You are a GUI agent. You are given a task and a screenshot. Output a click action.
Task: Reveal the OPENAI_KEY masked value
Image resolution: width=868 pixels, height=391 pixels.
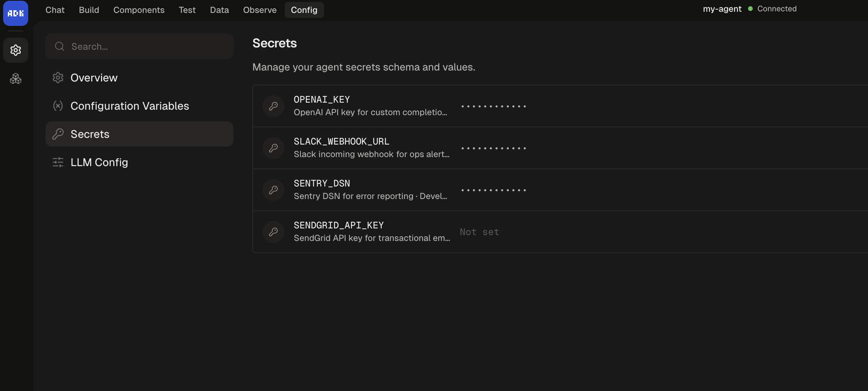494,106
